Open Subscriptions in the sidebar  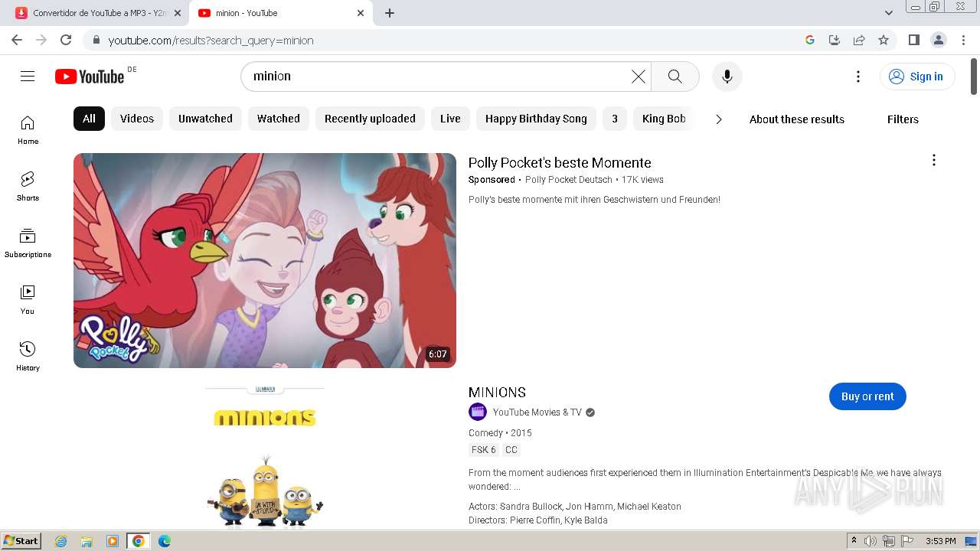[28, 243]
